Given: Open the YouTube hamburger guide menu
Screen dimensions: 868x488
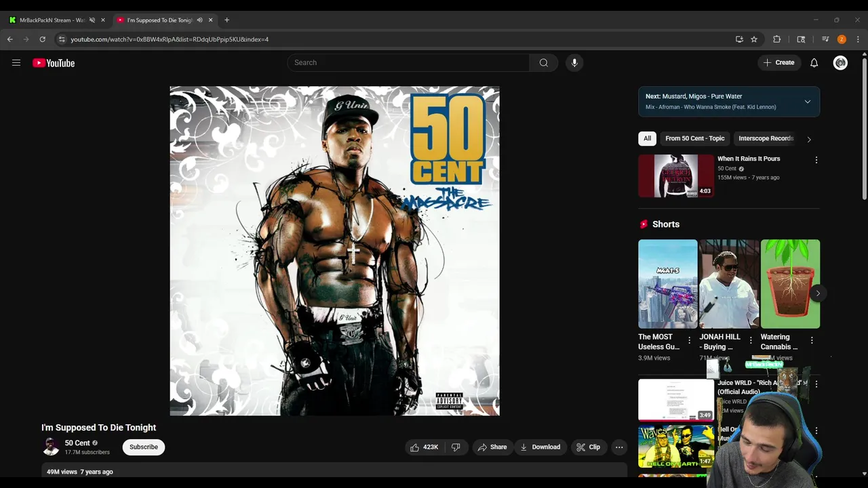Looking at the screenshot, I should coord(16,63).
